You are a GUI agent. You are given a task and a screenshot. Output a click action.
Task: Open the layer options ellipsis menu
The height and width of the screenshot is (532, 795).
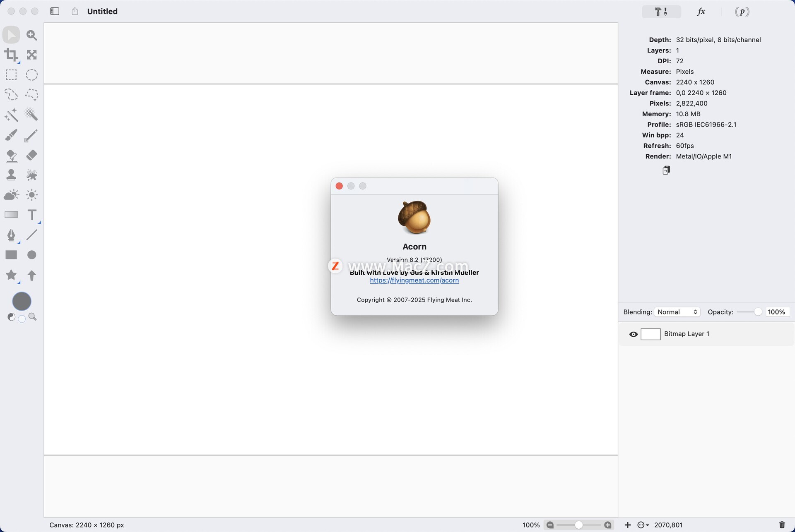click(643, 525)
